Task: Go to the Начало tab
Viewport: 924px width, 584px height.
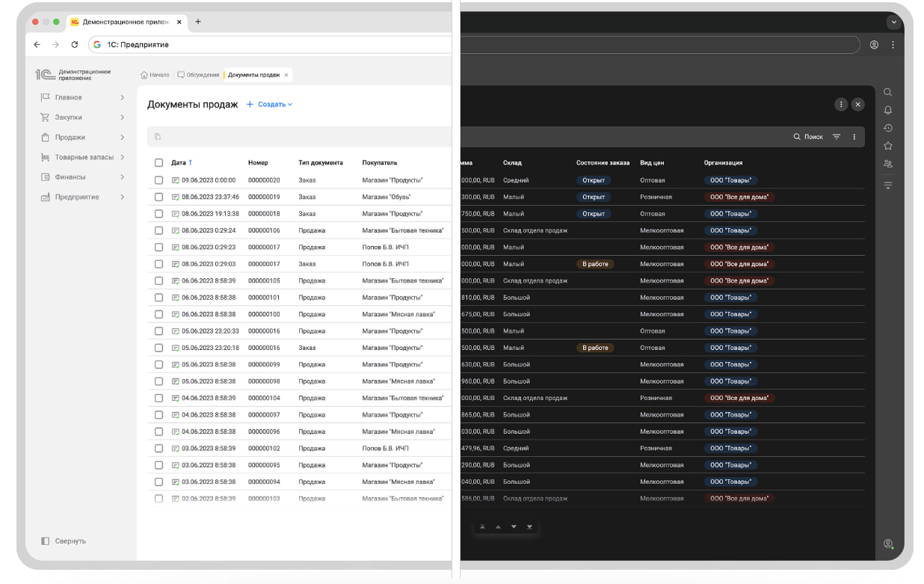Action: tap(155, 75)
